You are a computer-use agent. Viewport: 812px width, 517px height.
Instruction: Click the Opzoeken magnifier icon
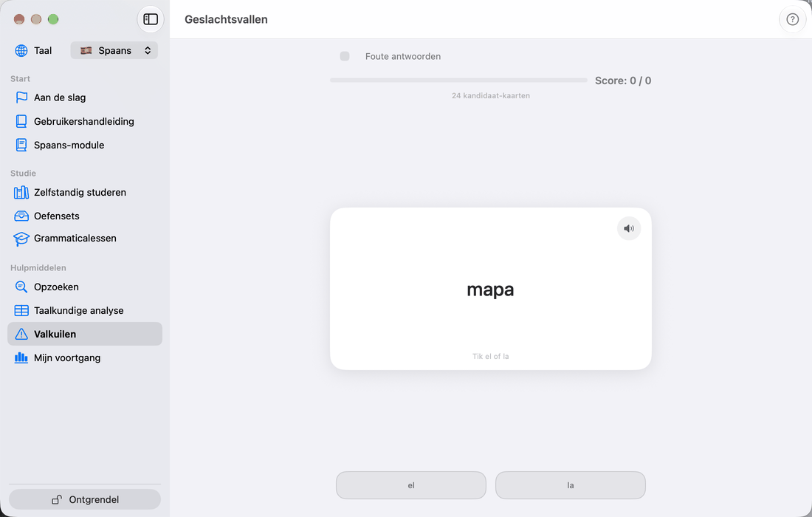[x=21, y=287]
